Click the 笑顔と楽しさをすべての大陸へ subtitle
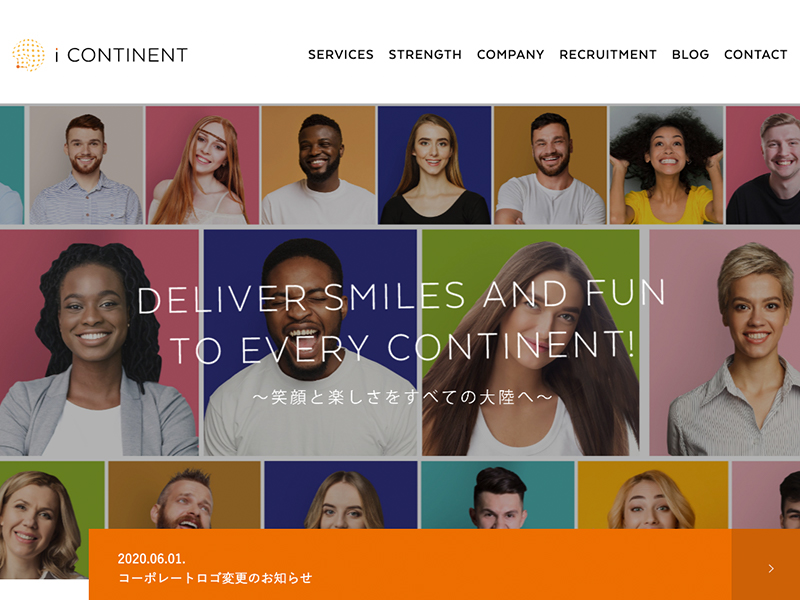Viewport: 800px width, 600px height. coord(403,397)
